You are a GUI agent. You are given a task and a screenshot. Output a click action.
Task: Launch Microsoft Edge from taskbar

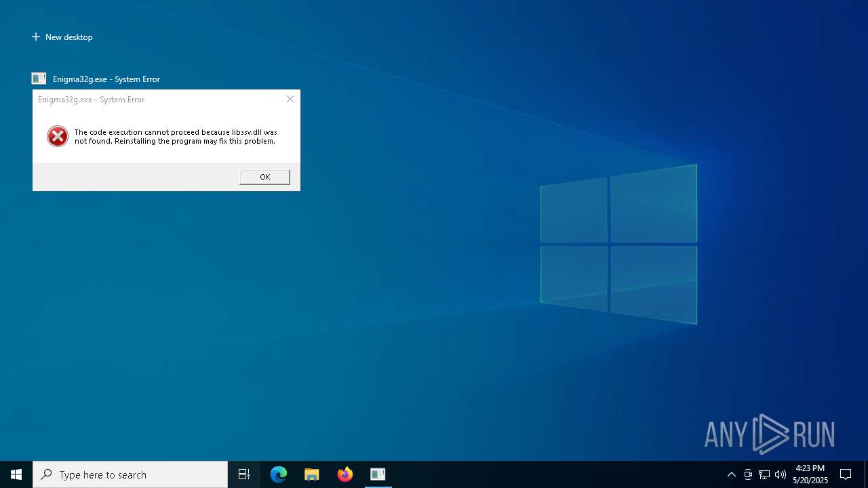pos(279,474)
